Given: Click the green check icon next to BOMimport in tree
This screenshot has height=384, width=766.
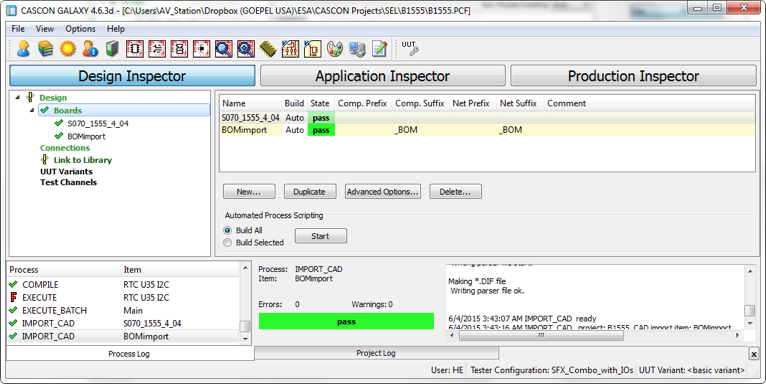Looking at the screenshot, I should (59, 136).
